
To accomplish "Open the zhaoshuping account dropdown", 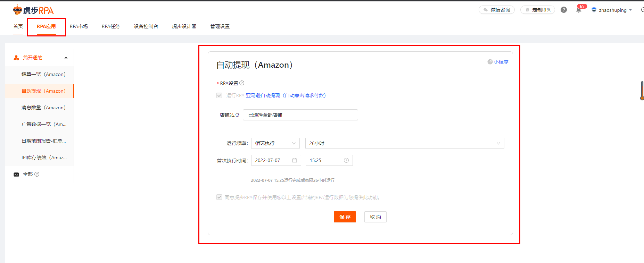I will (612, 10).
